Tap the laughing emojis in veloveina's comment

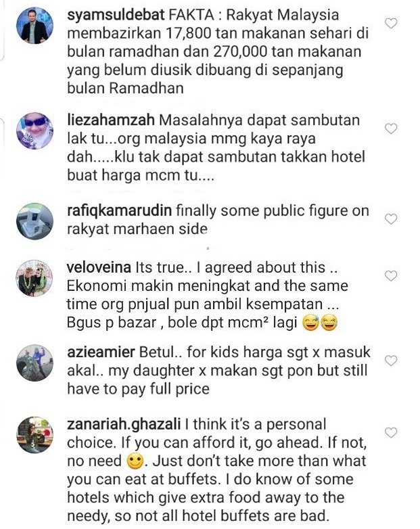tap(320, 323)
